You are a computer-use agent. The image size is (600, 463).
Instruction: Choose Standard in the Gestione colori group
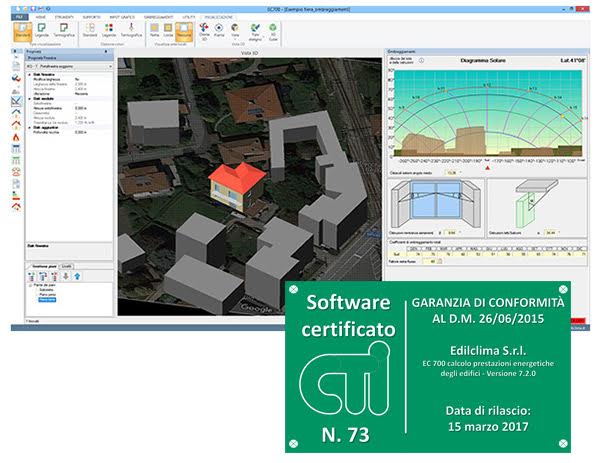point(90,31)
